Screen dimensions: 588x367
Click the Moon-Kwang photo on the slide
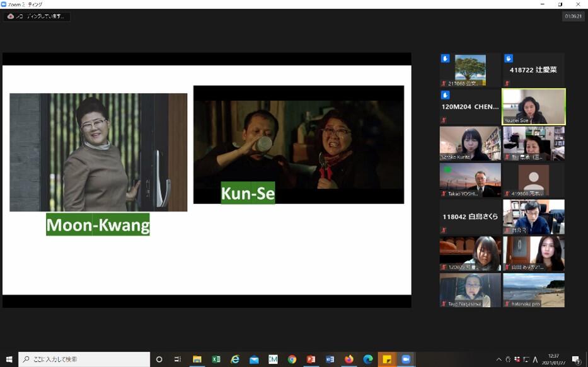pyautogui.click(x=98, y=152)
